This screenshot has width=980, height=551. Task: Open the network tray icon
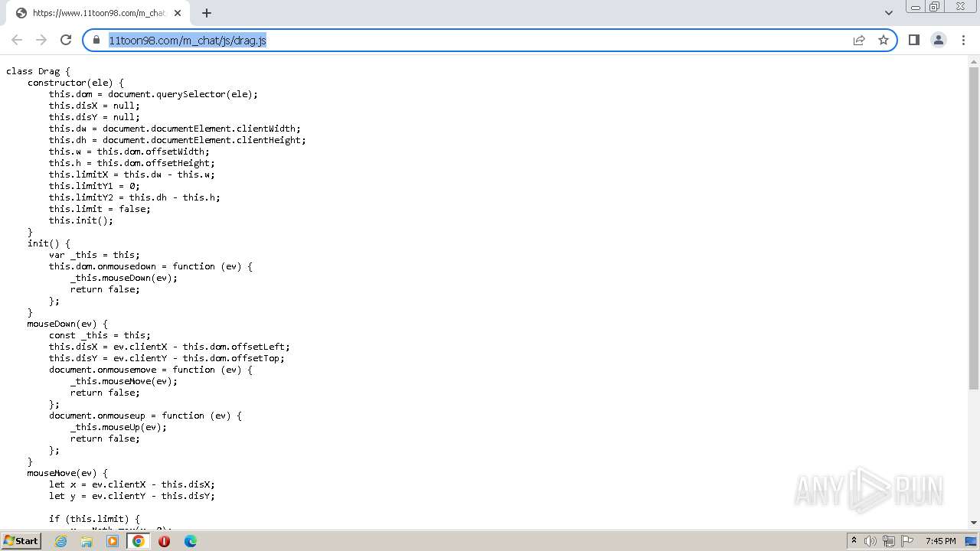tap(889, 541)
